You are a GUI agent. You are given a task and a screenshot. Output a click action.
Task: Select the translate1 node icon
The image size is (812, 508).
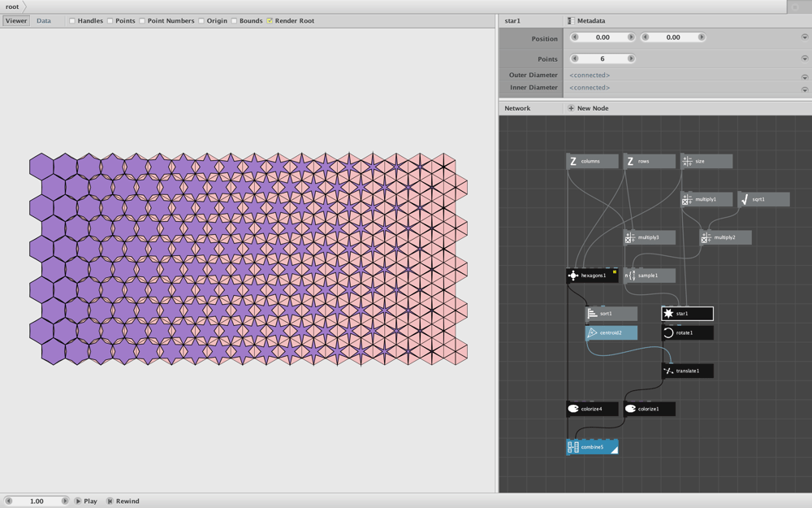coord(668,371)
